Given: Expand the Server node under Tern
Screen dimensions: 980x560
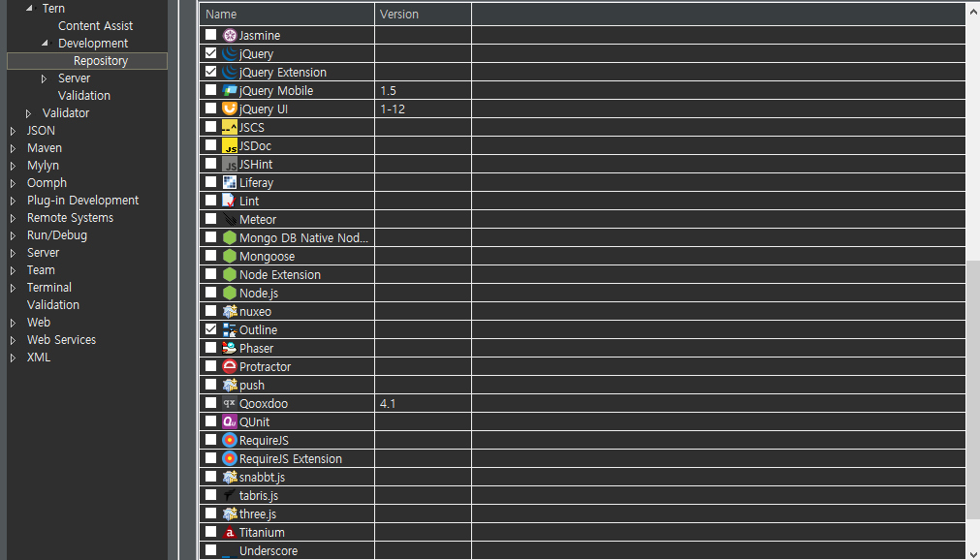Looking at the screenshot, I should 45,78.
